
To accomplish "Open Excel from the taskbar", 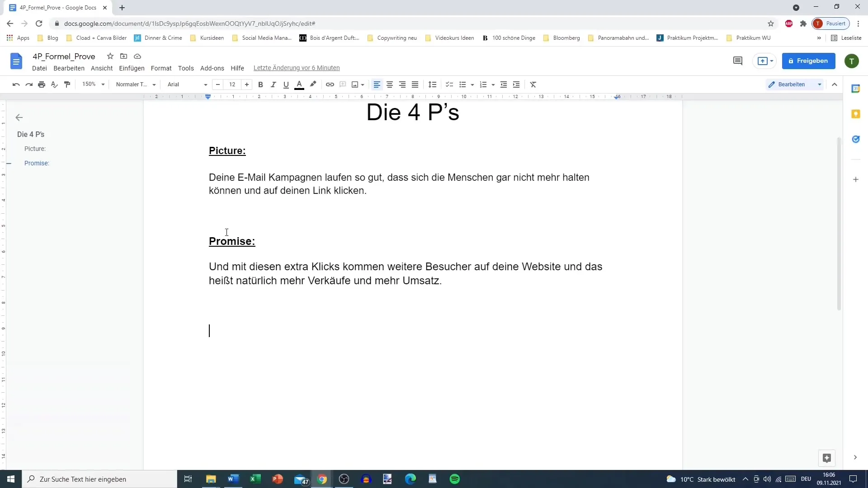I will (x=255, y=479).
